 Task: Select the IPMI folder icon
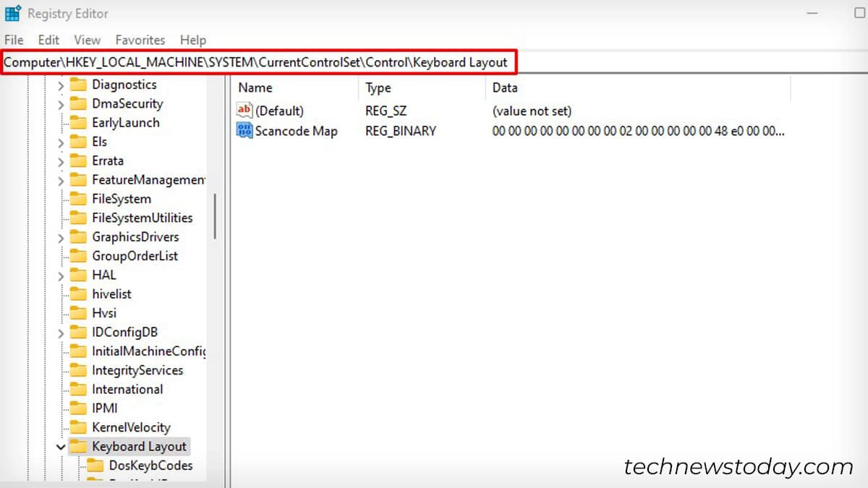[x=78, y=408]
